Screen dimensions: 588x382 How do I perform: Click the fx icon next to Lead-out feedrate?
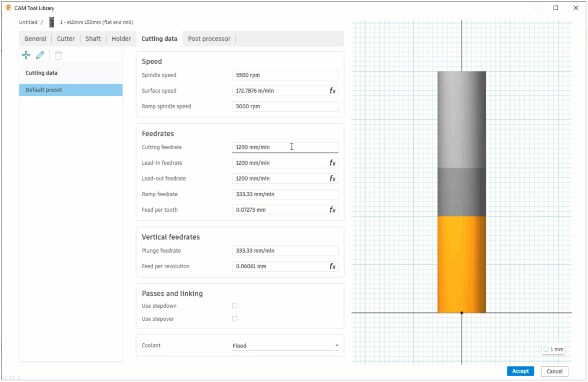point(333,178)
